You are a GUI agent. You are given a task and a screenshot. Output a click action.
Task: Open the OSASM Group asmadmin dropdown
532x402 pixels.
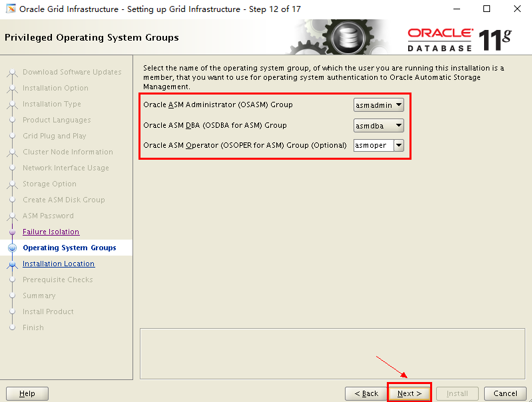click(x=379, y=105)
